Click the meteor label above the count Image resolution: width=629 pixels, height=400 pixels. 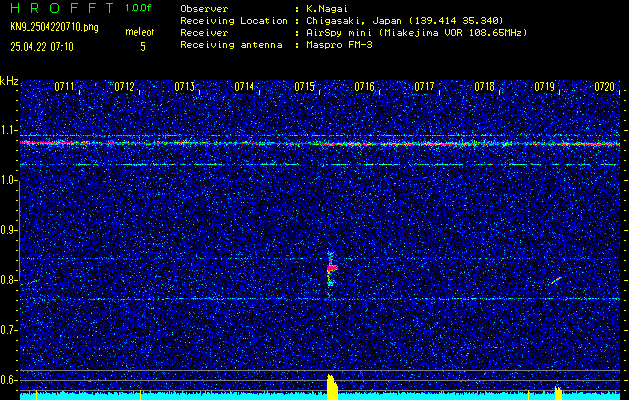pyautogui.click(x=140, y=32)
